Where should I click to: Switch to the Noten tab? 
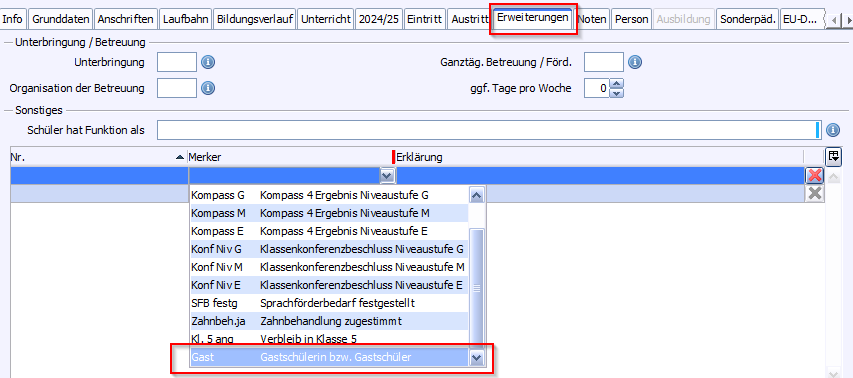(592, 20)
